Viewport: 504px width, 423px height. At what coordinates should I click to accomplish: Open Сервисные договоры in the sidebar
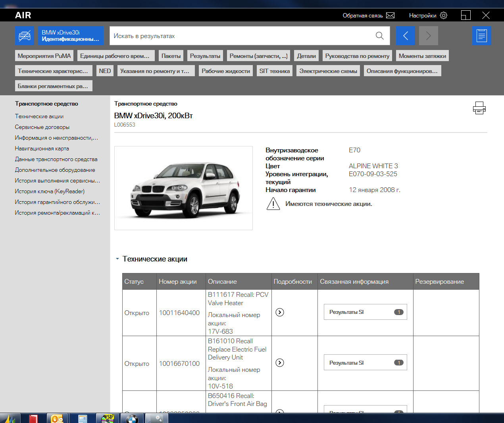coord(42,127)
